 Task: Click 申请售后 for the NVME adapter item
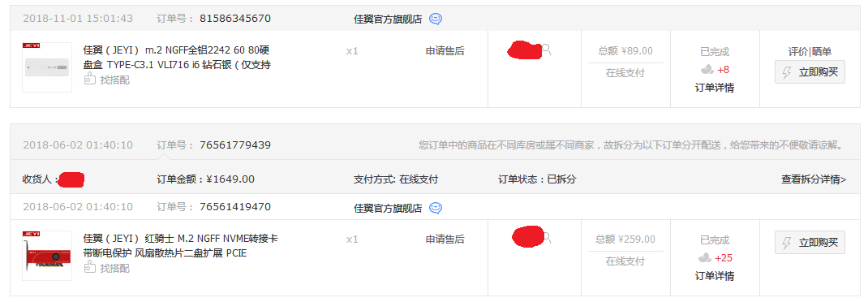click(x=445, y=239)
